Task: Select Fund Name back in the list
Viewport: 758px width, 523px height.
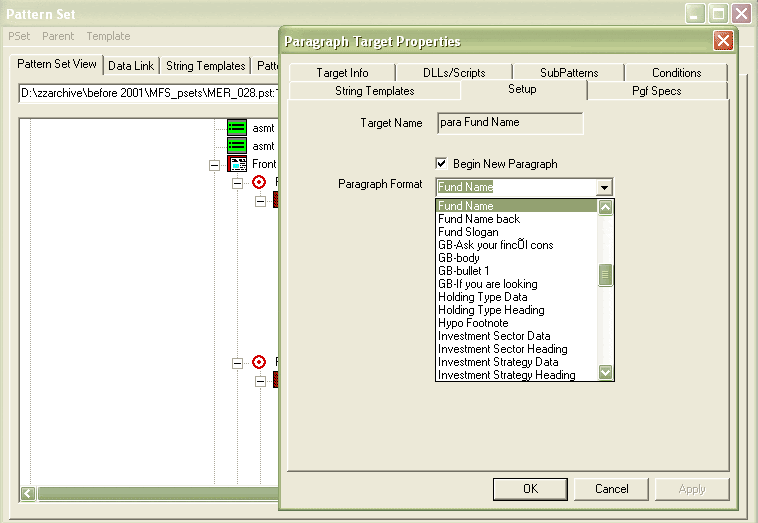Action: [517, 219]
